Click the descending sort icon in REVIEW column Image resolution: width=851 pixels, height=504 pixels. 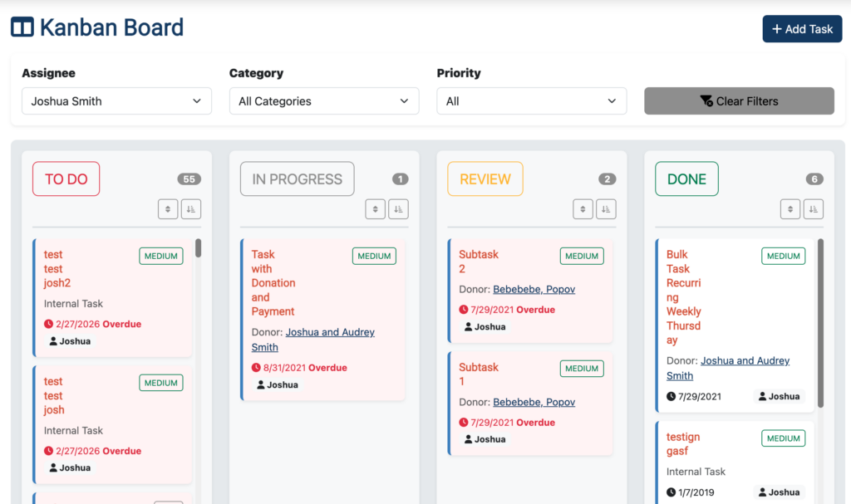(606, 208)
